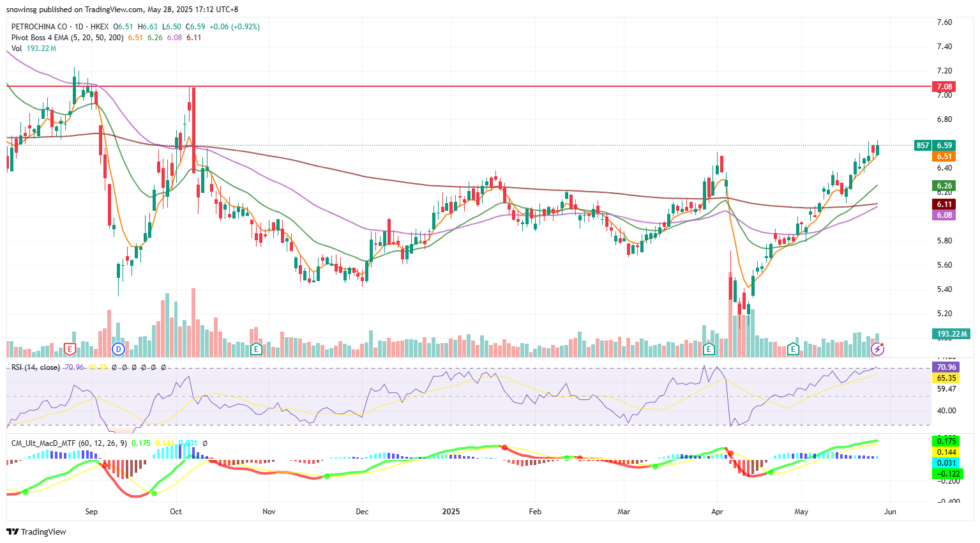Click the green -0.122 MACD axis label

[x=947, y=474]
